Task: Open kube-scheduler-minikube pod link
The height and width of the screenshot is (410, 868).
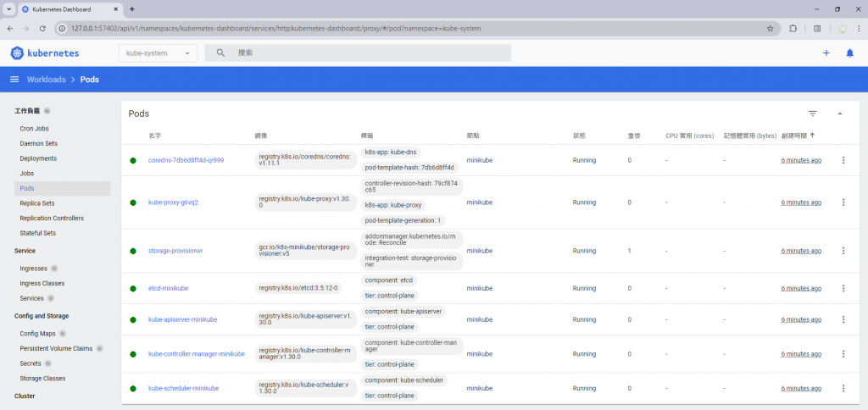Action: tap(184, 389)
